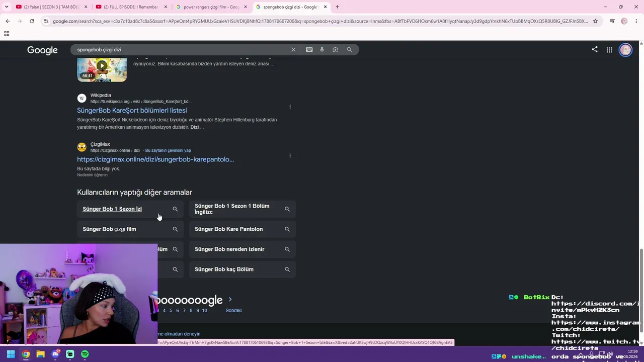
Task: Bookmark this page with the star icon
Action: [x=595, y=21]
